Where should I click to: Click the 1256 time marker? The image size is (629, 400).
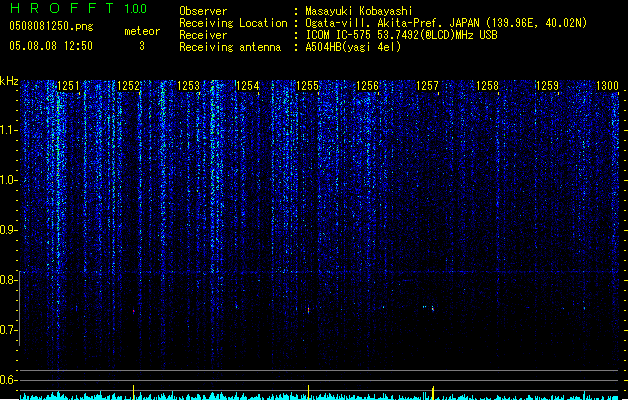point(367,86)
